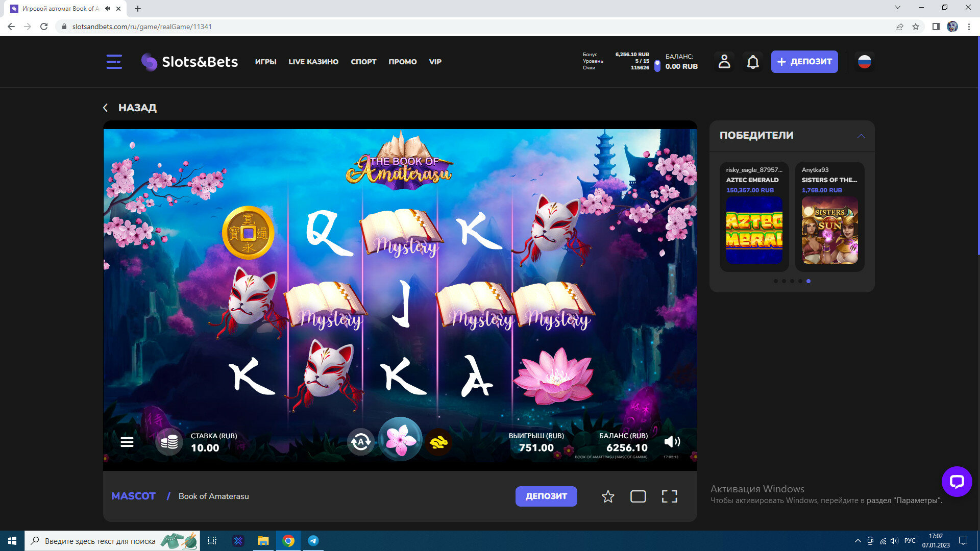Screen dimensions: 980x551
Task: Open the Russian flag language selector
Action: [864, 62]
